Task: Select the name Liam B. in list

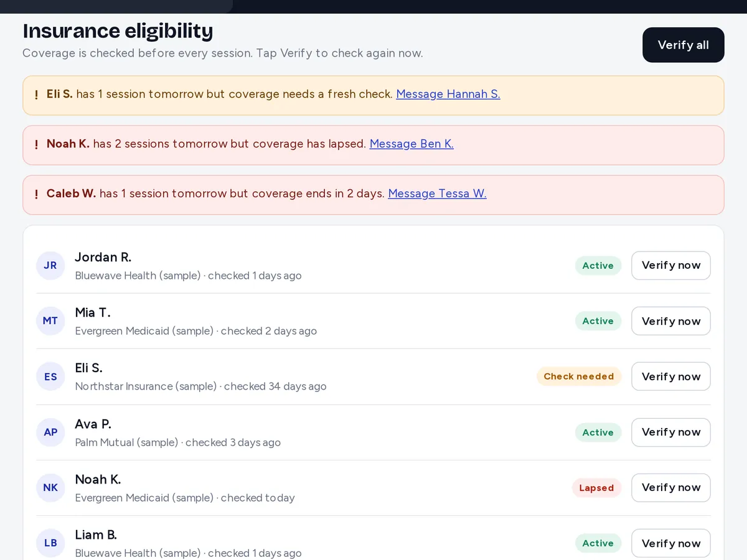Action: pos(96,535)
